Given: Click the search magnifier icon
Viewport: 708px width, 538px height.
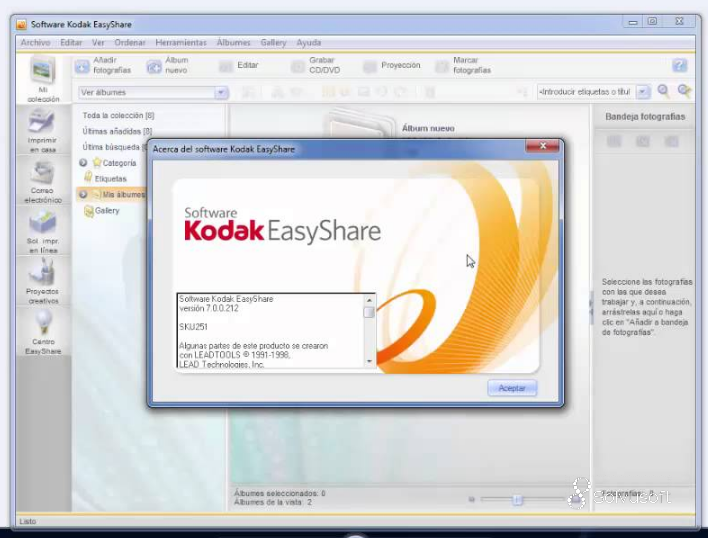Looking at the screenshot, I should click(663, 91).
